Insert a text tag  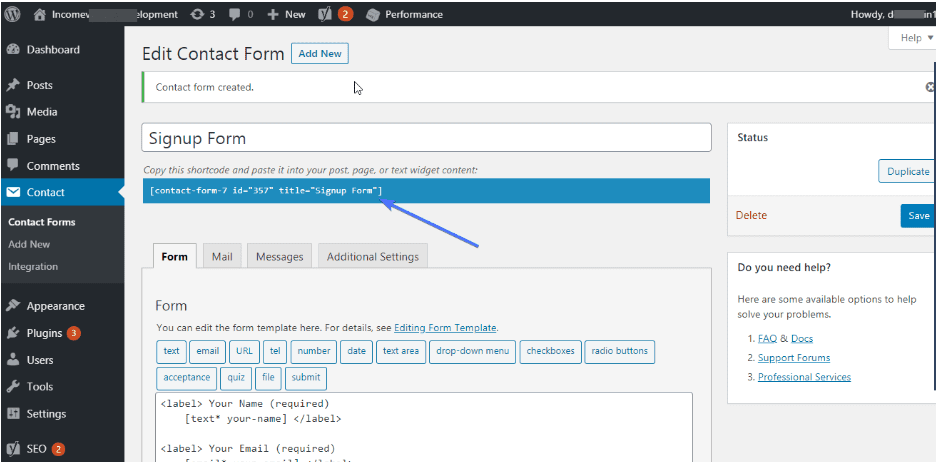pyautogui.click(x=171, y=351)
